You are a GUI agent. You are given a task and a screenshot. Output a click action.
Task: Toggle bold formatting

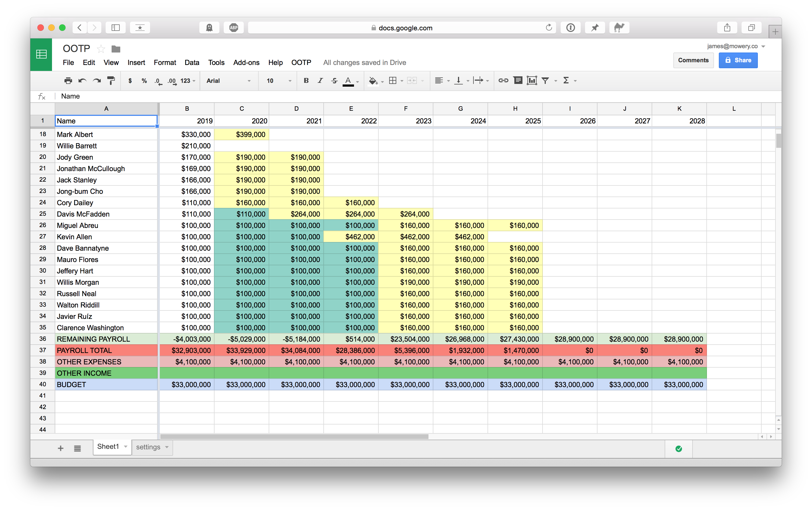[x=306, y=81]
